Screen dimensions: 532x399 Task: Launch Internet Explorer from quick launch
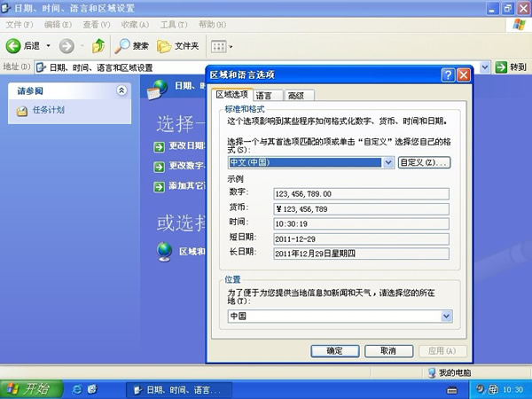77,389
